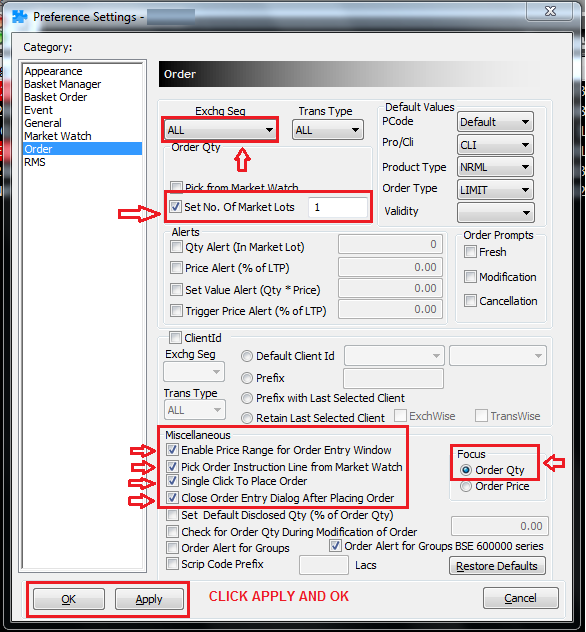This screenshot has height=632, width=586.
Task: Open the second Default Client Id dropdown
Action: (498, 356)
